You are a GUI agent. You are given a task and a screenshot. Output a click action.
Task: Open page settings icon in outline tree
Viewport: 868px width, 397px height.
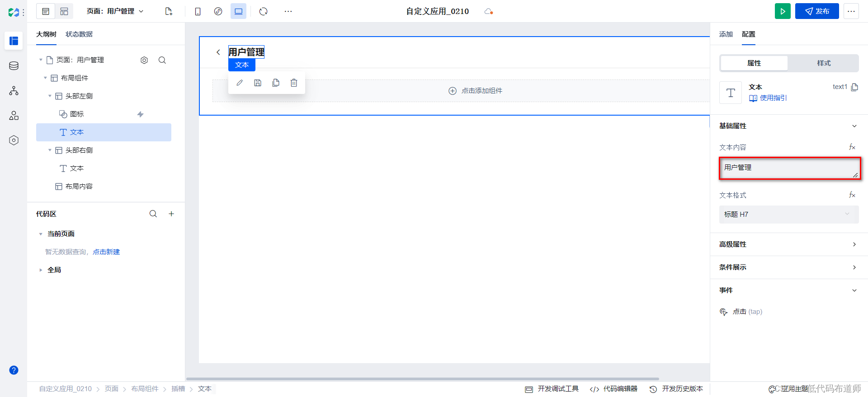tap(144, 60)
